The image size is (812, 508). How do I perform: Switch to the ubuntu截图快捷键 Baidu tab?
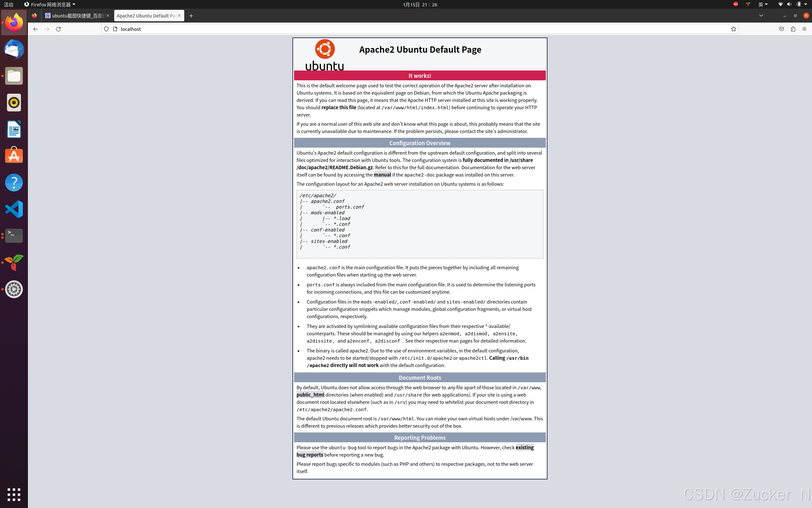coord(77,16)
